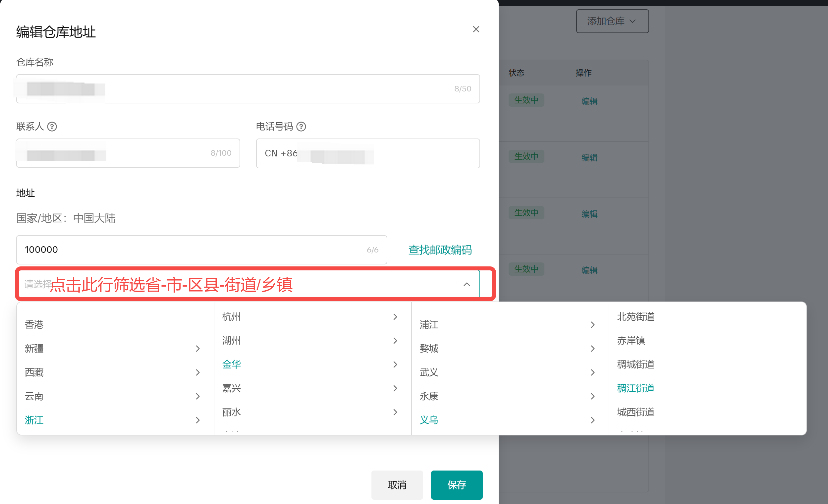This screenshot has height=504, width=828.
Task: Click help icon next to 电话号码
Action: [301, 127]
